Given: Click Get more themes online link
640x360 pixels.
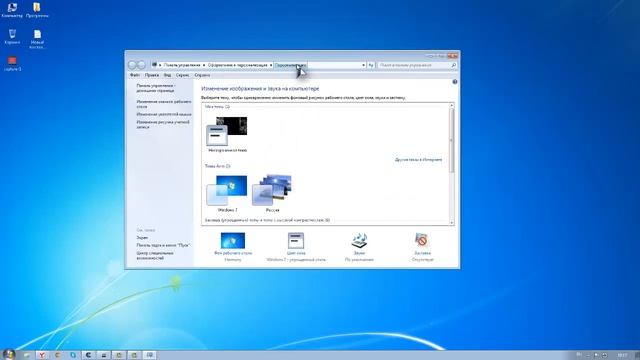Looking at the screenshot, I should [x=418, y=160].
